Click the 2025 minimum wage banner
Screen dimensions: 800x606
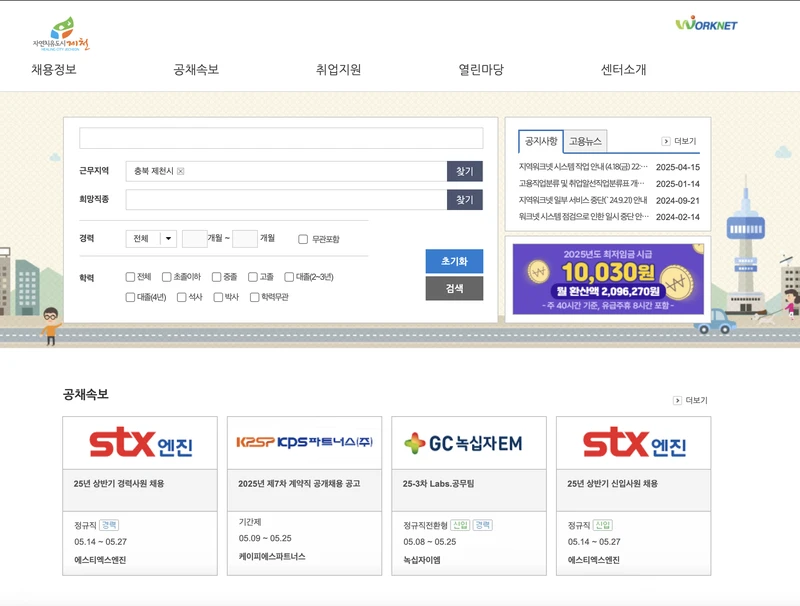(x=610, y=275)
